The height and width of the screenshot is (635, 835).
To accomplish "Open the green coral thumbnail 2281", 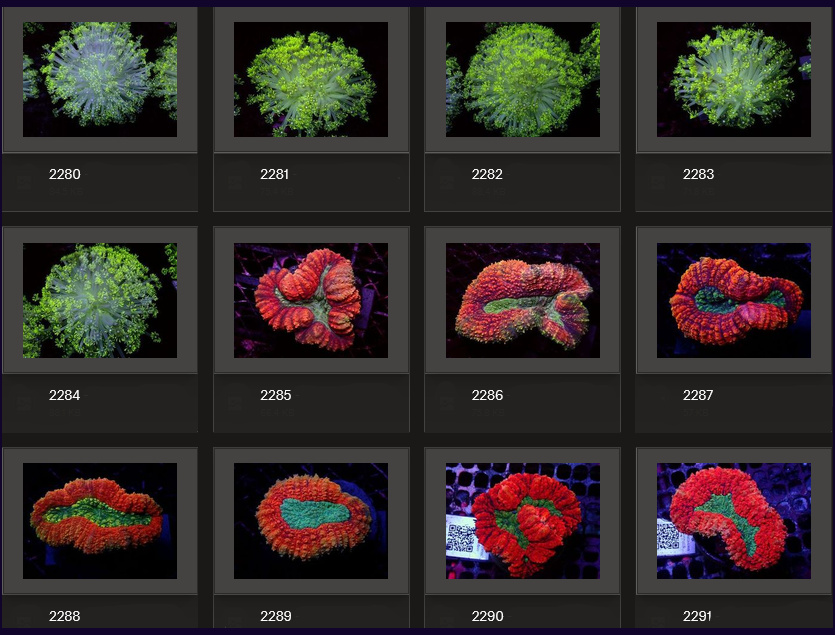I will [x=311, y=79].
